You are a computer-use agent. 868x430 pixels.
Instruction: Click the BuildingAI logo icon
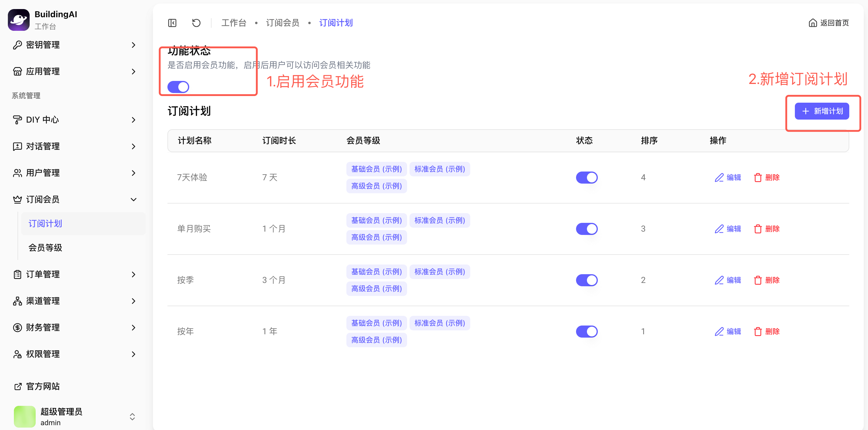click(x=18, y=20)
